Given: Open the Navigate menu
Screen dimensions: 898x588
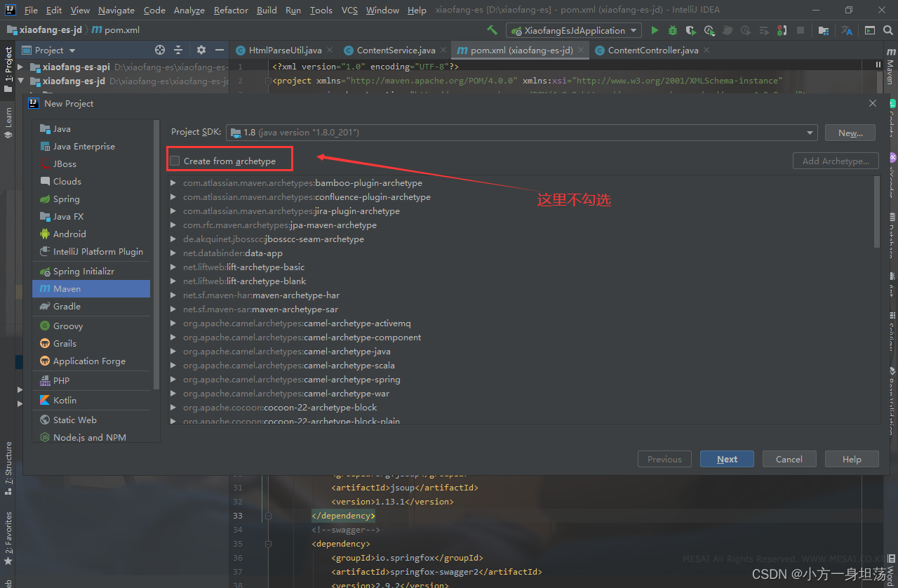Looking at the screenshot, I should (x=116, y=10).
